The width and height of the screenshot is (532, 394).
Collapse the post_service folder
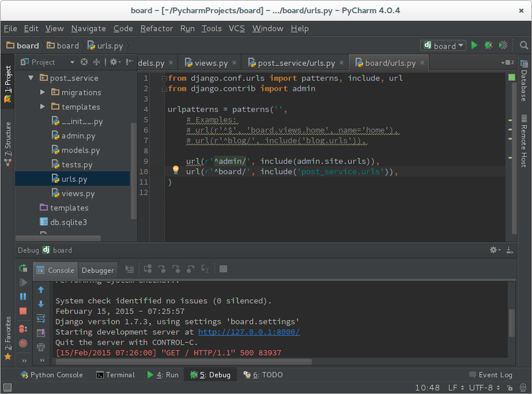pyautogui.click(x=31, y=78)
